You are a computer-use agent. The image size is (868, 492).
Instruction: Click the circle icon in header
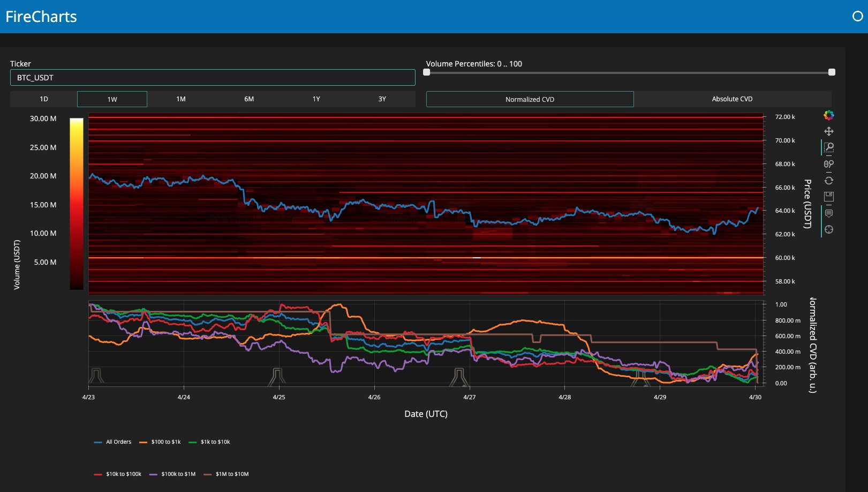[857, 16]
